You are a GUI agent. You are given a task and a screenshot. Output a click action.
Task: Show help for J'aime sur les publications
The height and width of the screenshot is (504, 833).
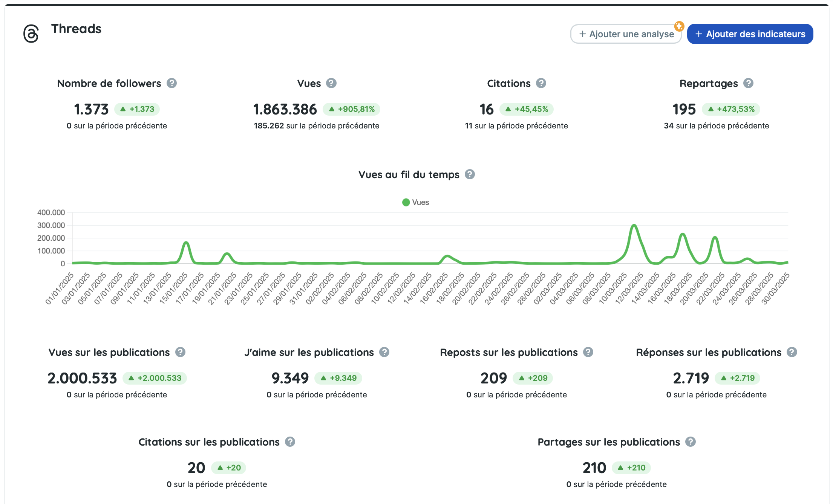(x=384, y=352)
